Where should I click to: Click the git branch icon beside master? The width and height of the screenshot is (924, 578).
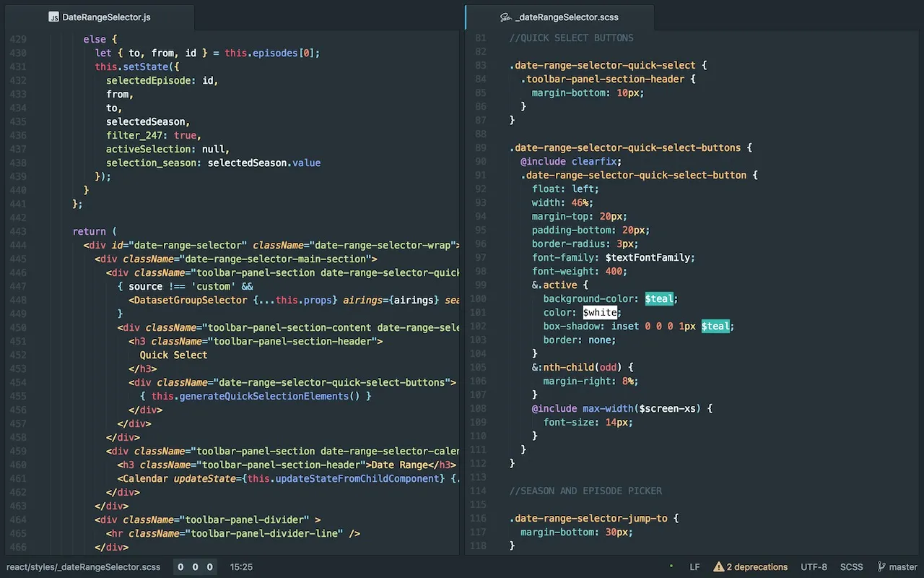pos(881,567)
